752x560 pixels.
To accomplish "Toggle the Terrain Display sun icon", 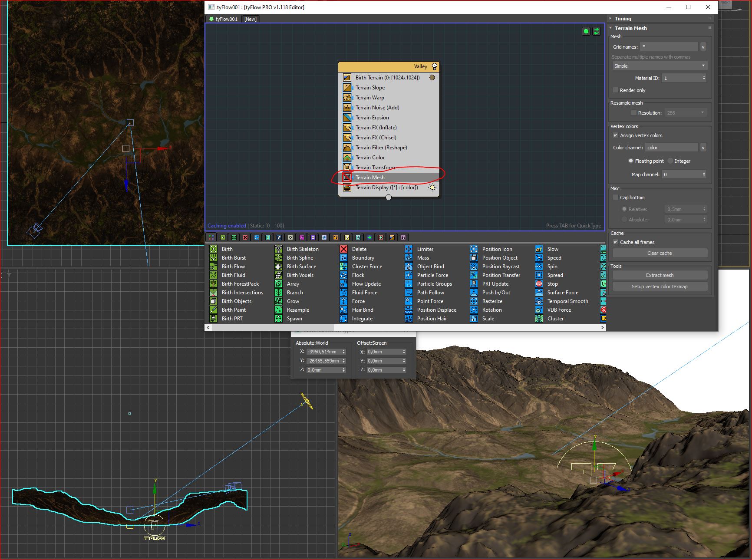I will (x=432, y=188).
